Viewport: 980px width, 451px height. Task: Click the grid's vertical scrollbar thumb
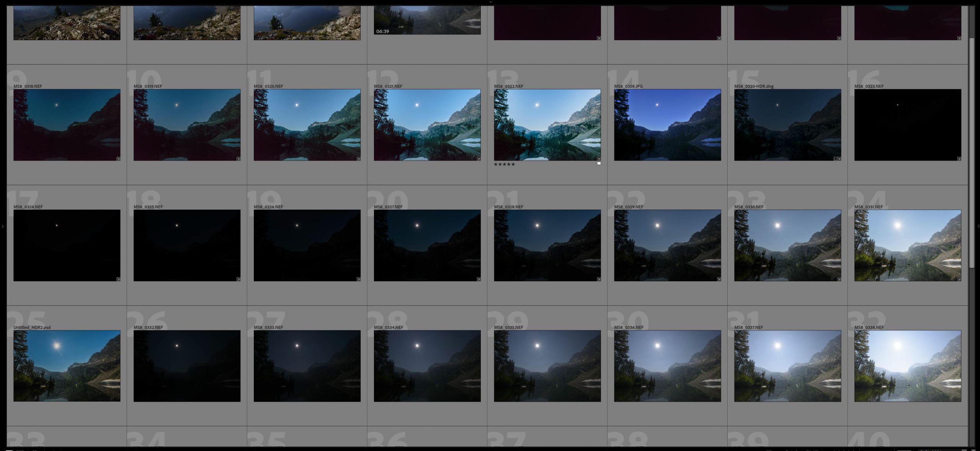click(971, 153)
